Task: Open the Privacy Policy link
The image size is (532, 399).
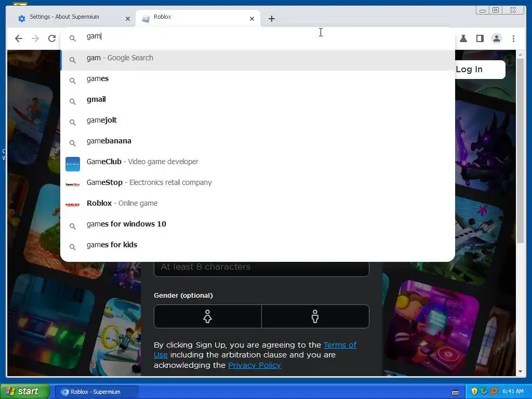Action: click(255, 365)
